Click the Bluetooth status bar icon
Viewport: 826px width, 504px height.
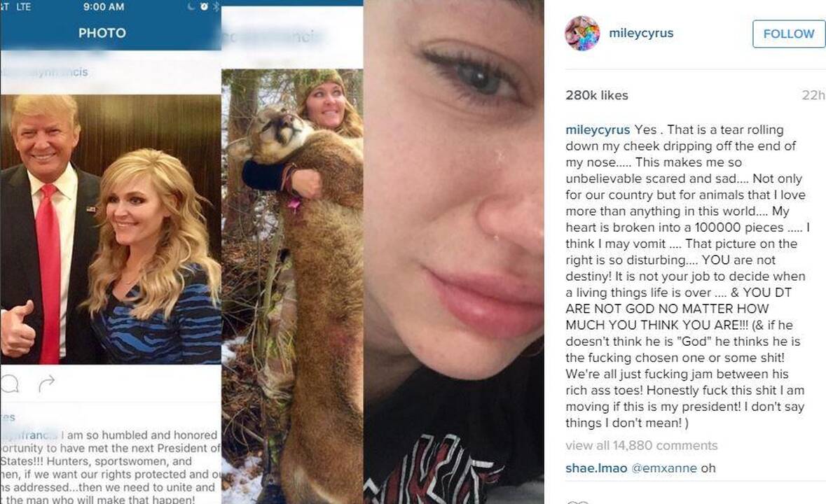click(216, 6)
